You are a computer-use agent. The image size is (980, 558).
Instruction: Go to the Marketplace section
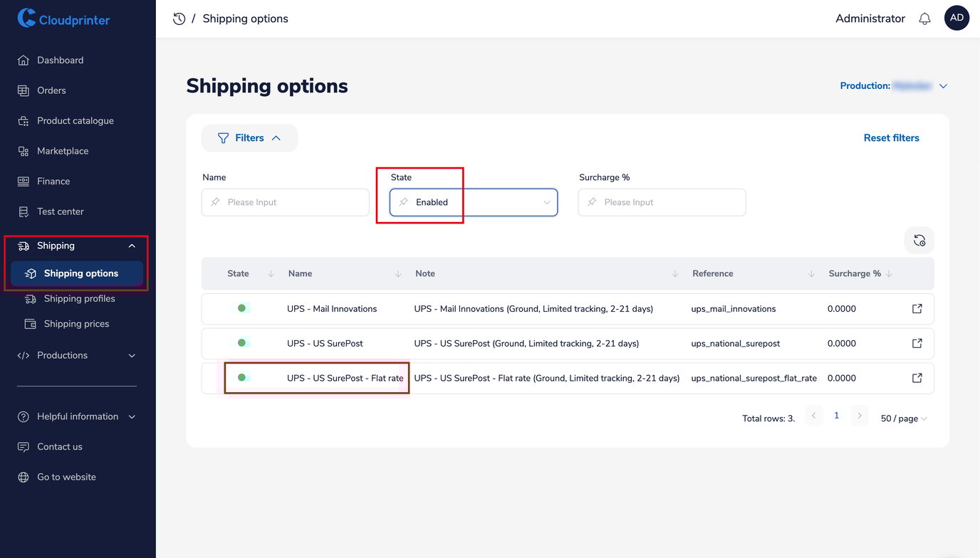coord(69,150)
